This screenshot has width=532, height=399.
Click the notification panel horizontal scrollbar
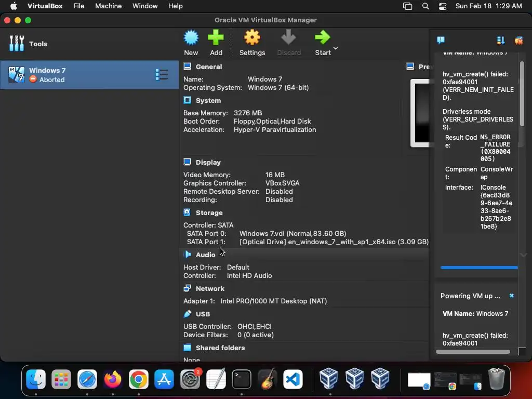click(x=473, y=352)
